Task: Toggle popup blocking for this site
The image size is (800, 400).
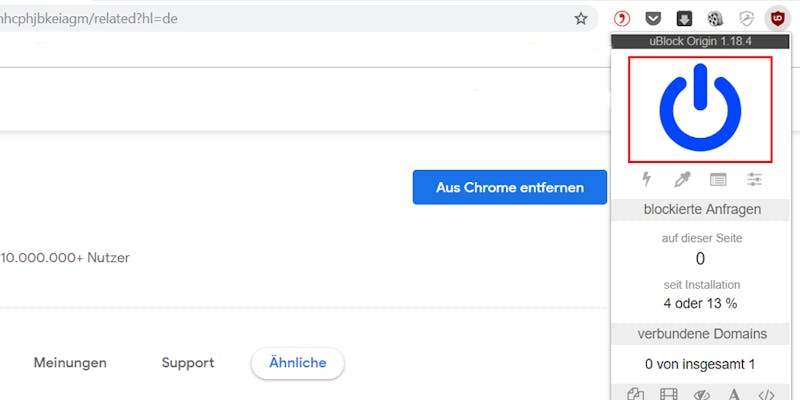Action: 635,395
